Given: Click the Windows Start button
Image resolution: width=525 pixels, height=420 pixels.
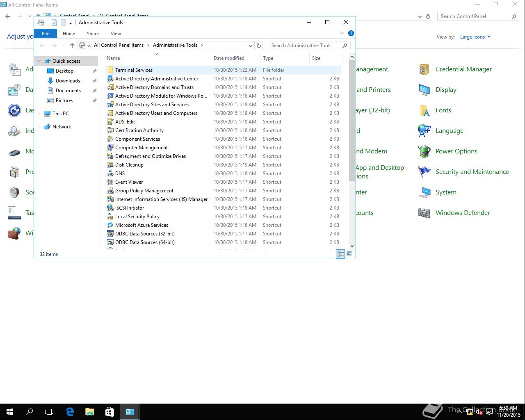Looking at the screenshot, I should coord(10,412).
